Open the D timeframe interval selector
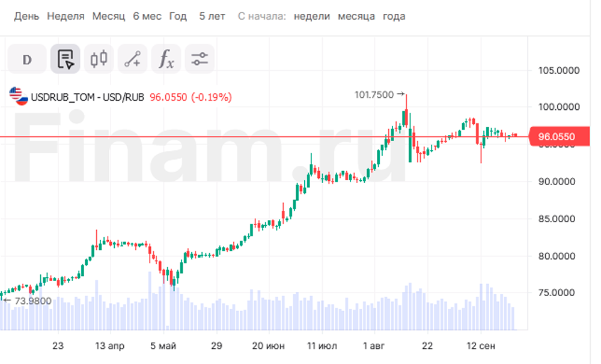Screen dimensions: 601x364 point(26,59)
